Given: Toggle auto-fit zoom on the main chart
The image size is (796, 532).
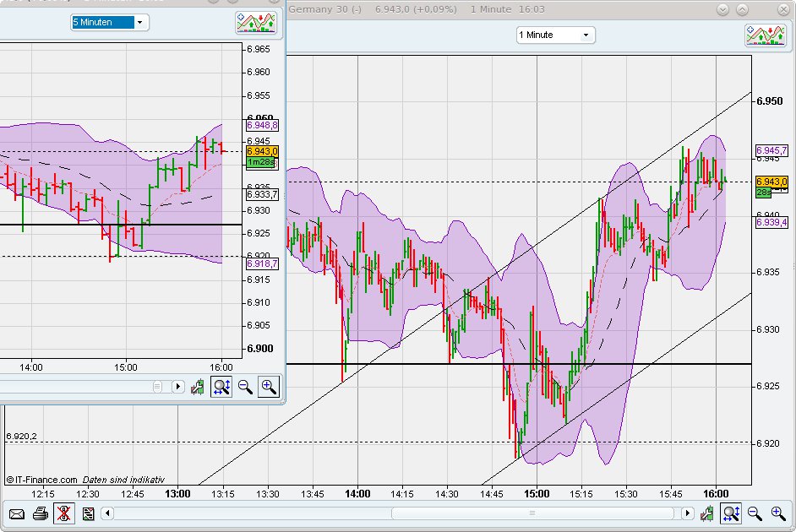Looking at the screenshot, I should (730, 513).
